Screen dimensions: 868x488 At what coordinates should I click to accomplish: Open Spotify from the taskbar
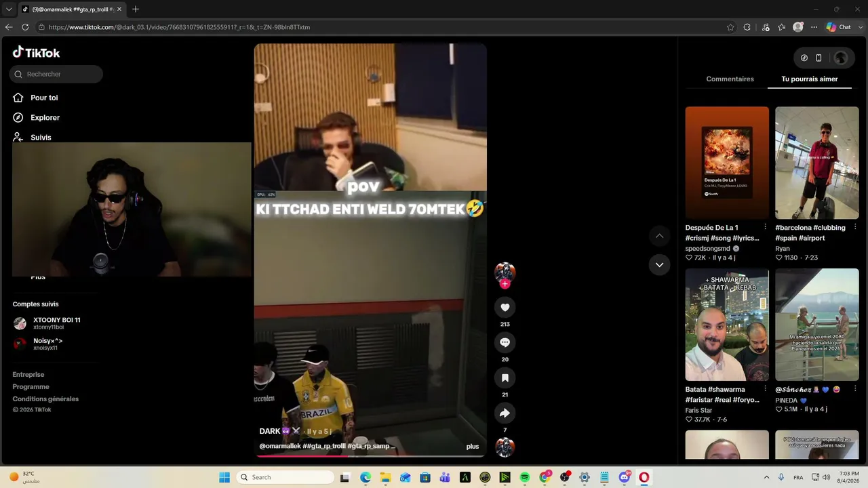coord(525,477)
